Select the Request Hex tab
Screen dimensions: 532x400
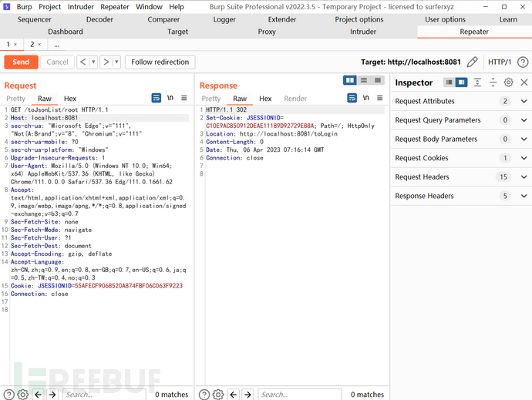(70, 99)
